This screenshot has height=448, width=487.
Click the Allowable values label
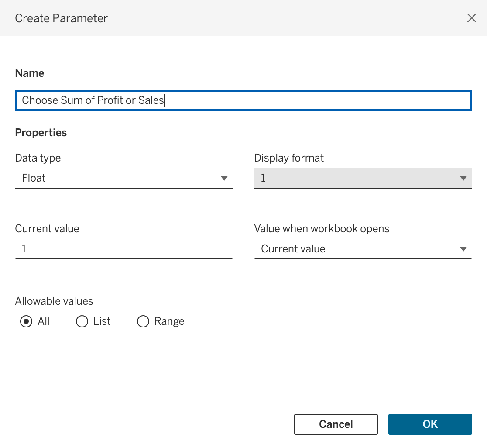point(54,301)
